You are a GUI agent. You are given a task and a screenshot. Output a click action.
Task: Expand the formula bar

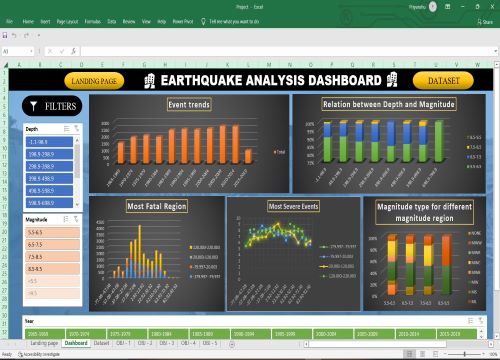point(495,51)
